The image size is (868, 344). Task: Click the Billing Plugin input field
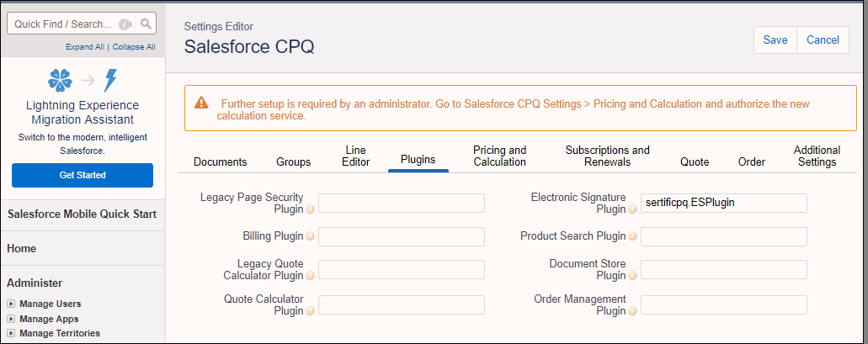pos(402,236)
